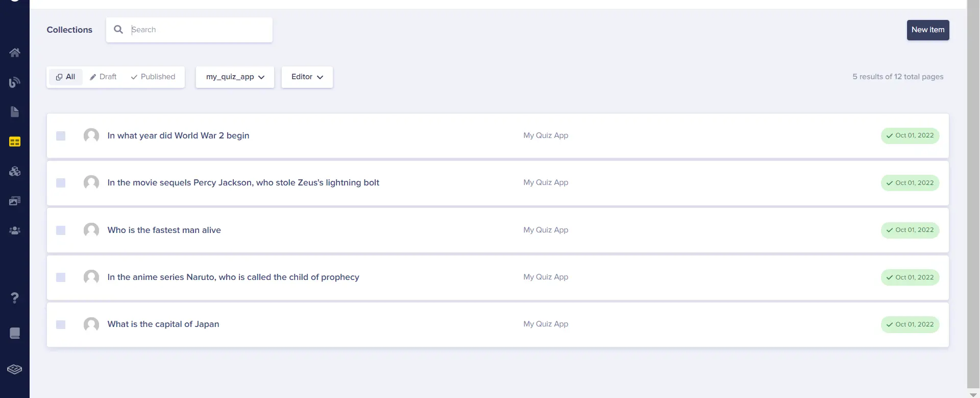Open the components cubes icon
980x398 pixels.
(15, 171)
